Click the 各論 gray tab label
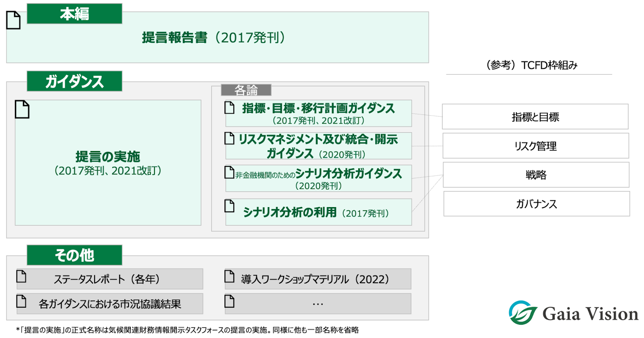Viewport: 644px width, 338px height. [x=246, y=90]
